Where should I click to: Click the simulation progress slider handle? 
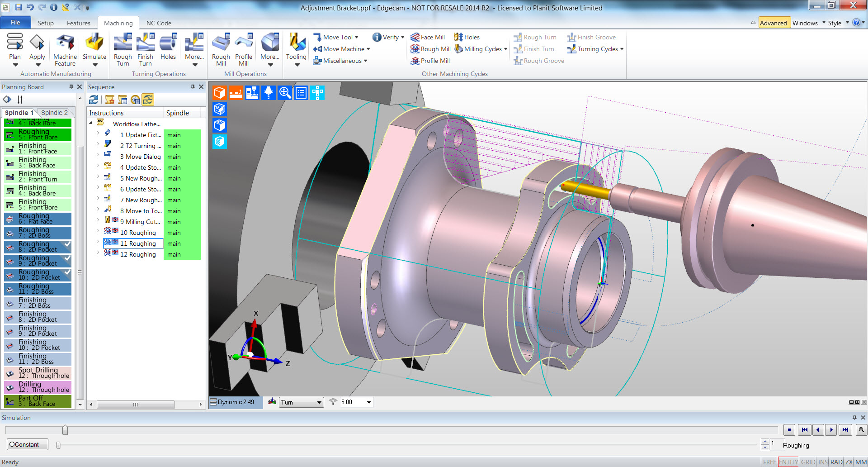click(65, 430)
